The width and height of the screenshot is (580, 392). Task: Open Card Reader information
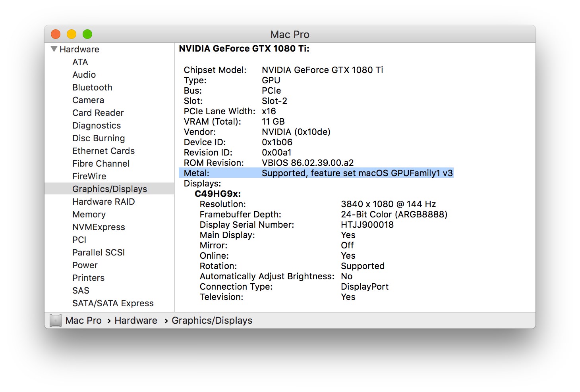(98, 113)
